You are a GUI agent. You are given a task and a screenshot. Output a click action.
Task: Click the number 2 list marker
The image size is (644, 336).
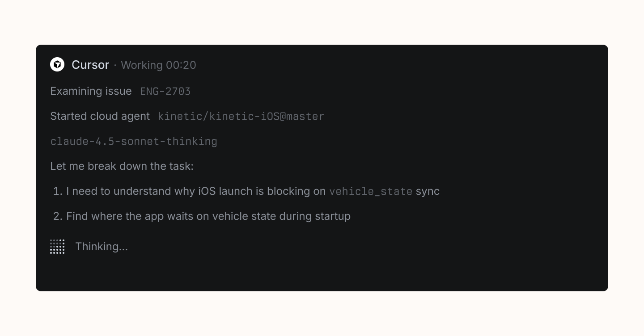tap(57, 216)
